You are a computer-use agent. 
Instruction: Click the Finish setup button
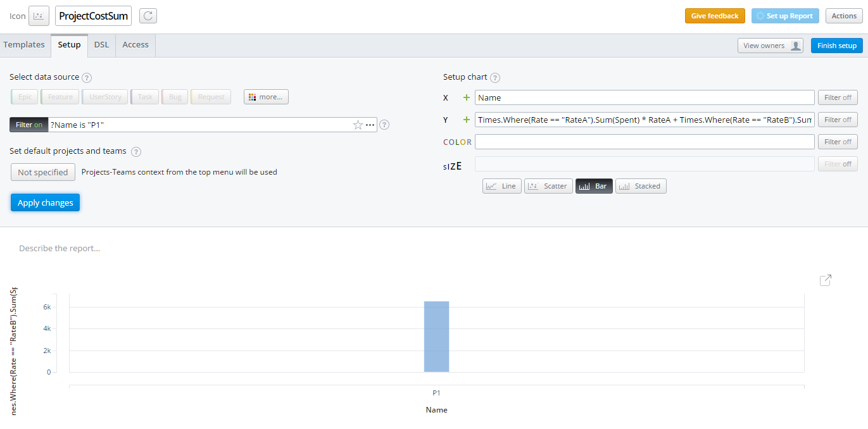click(x=837, y=46)
